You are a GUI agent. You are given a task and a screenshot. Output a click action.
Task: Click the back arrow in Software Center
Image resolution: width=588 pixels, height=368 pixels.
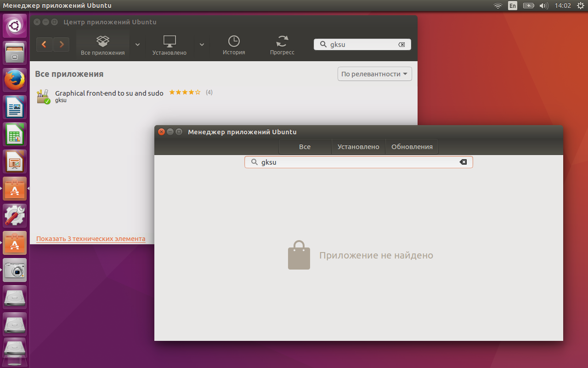[44, 45]
